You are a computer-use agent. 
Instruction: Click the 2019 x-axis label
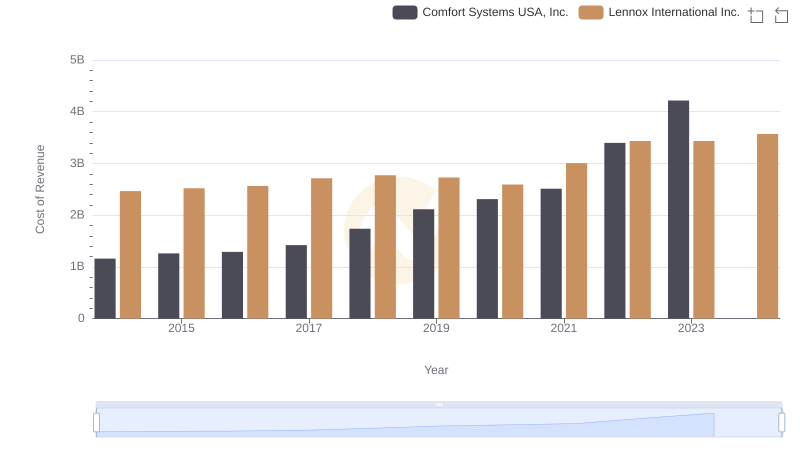tap(436, 328)
